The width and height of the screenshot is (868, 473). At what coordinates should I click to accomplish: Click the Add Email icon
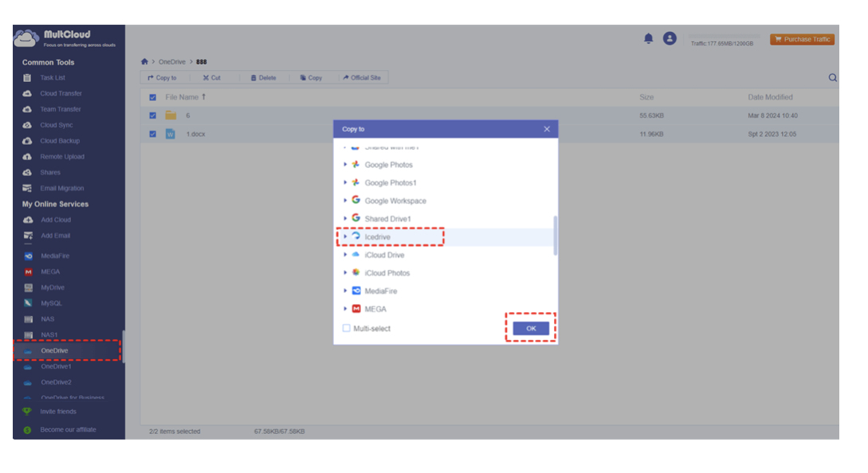pyautogui.click(x=28, y=236)
